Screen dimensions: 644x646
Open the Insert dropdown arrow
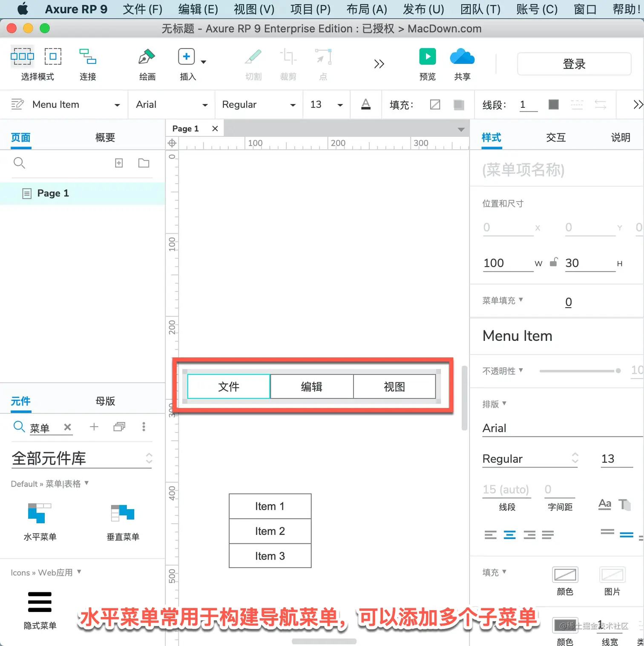[x=204, y=62]
